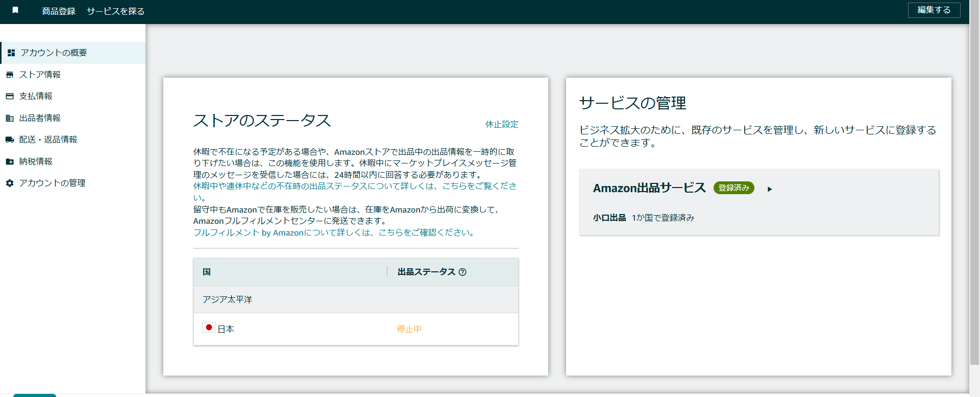Screen dimensions: 980x397
Task: Click the 登録済み badge
Action: coord(733,188)
